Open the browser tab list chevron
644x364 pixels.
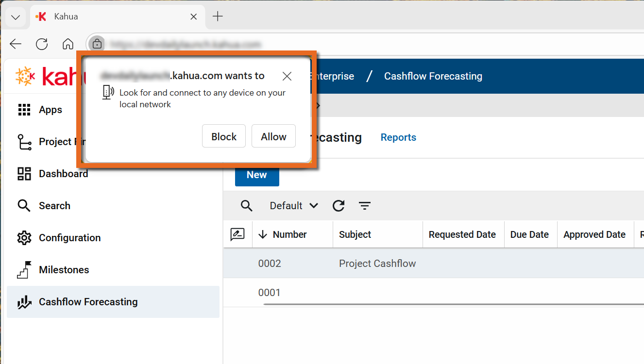tap(16, 17)
